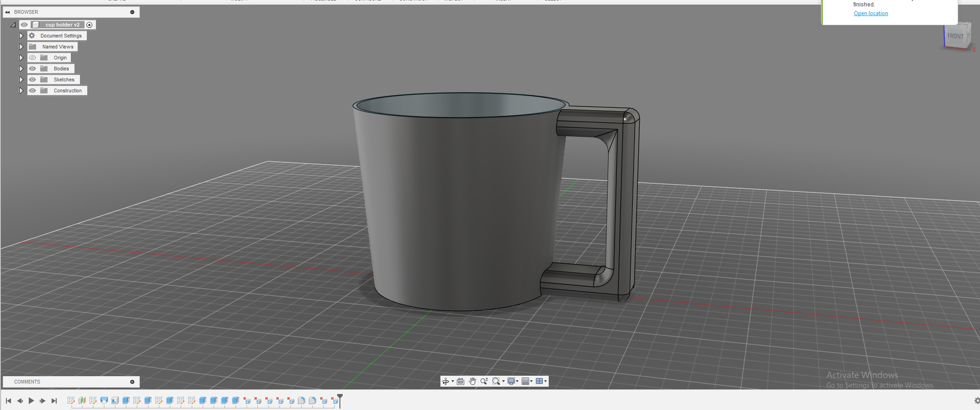Expand Named Views node

(x=21, y=47)
